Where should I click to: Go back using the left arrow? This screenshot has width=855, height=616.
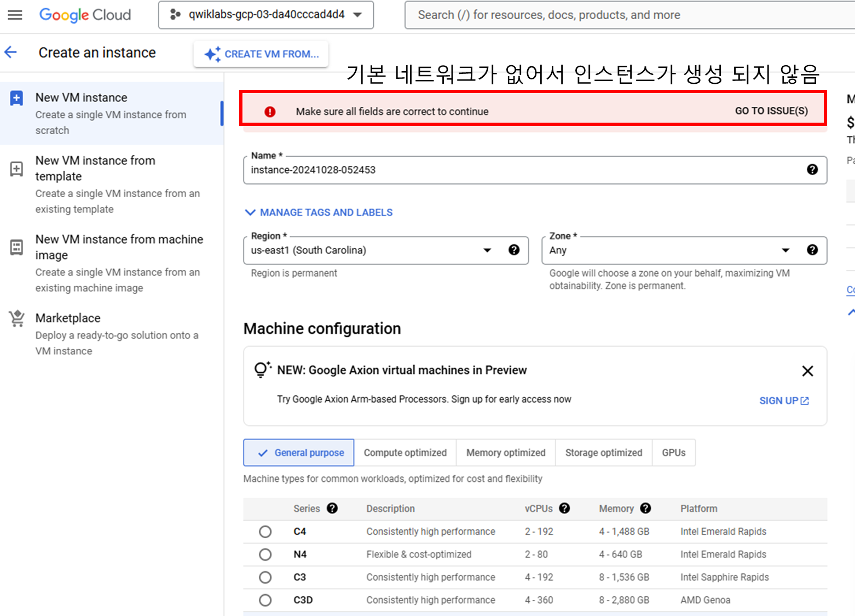tap(11, 53)
